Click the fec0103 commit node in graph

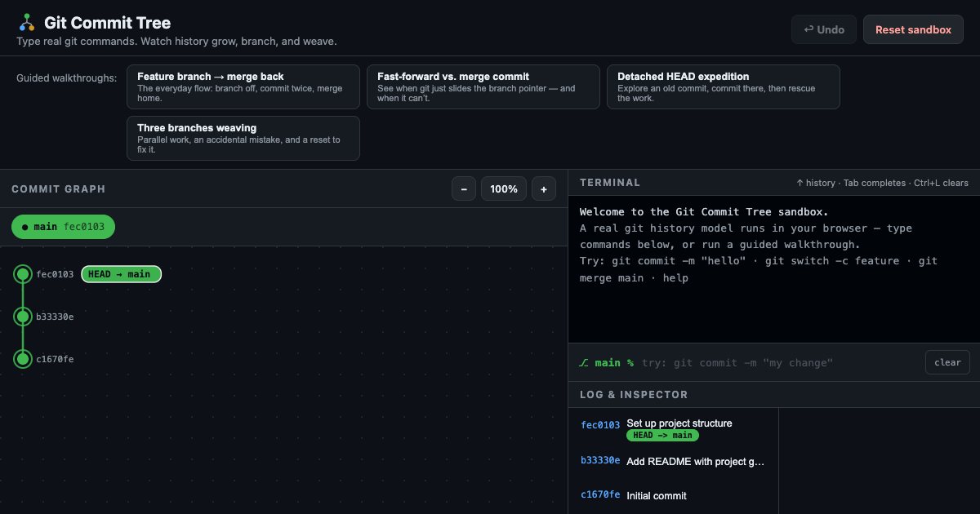23,274
